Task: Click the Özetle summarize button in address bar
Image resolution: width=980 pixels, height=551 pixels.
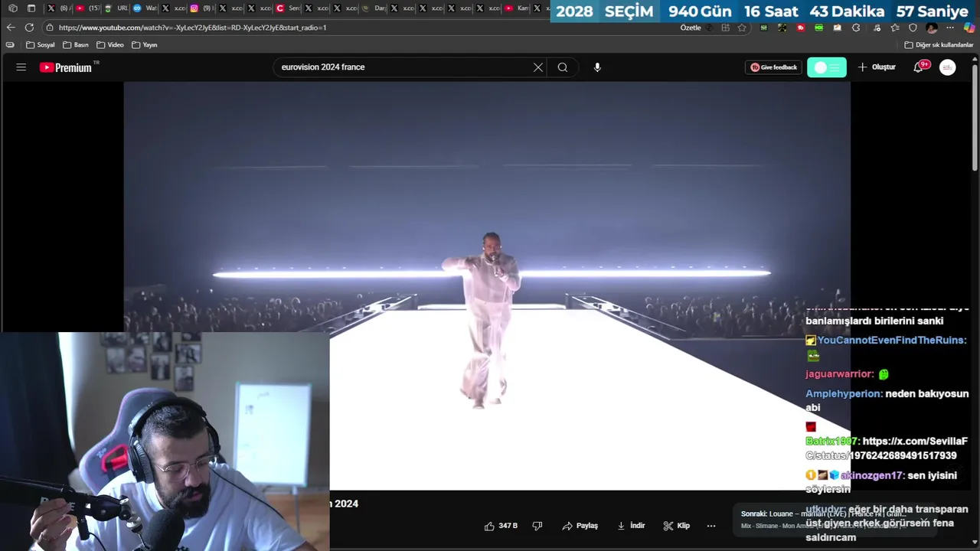Action: 691,28
